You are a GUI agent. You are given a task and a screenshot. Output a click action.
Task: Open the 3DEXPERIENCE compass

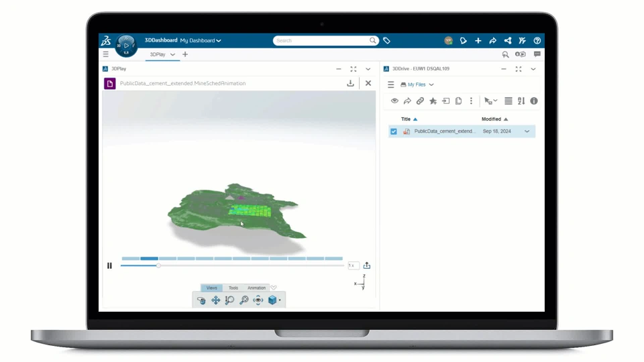coord(126,46)
